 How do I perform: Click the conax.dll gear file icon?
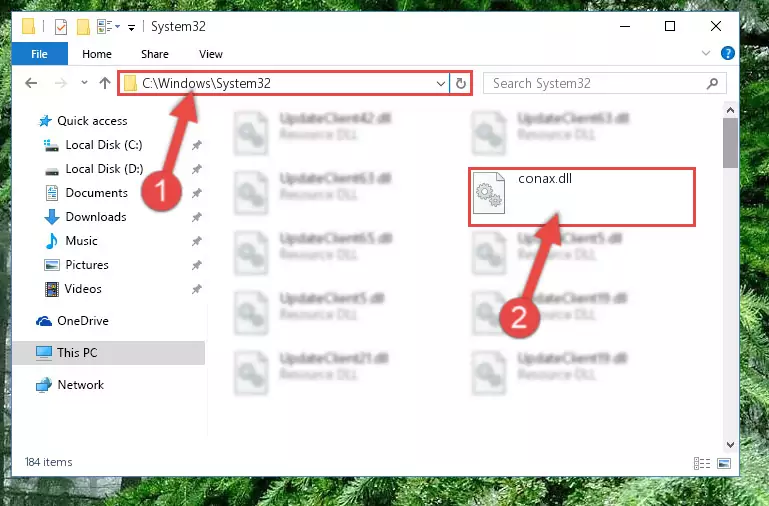click(488, 193)
